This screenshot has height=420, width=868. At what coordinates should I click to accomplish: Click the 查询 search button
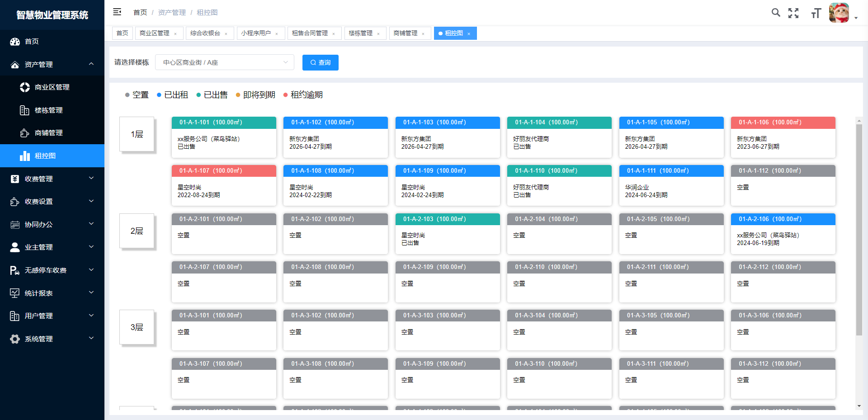321,62
